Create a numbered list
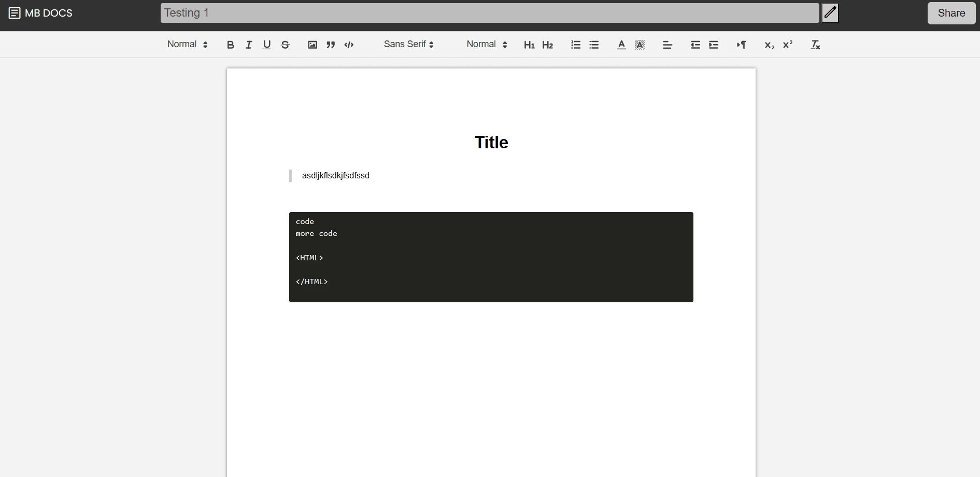Image resolution: width=980 pixels, height=477 pixels. click(x=576, y=45)
